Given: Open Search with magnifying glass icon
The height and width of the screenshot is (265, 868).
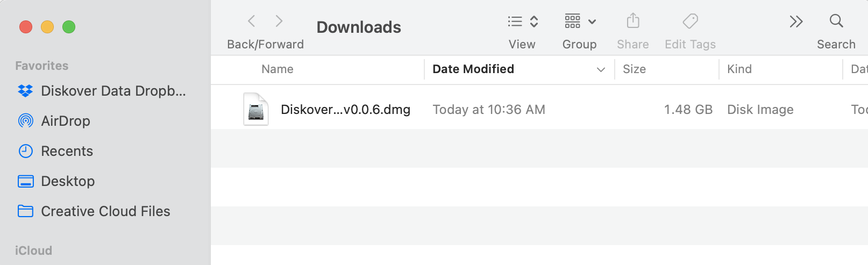Looking at the screenshot, I should click(836, 22).
